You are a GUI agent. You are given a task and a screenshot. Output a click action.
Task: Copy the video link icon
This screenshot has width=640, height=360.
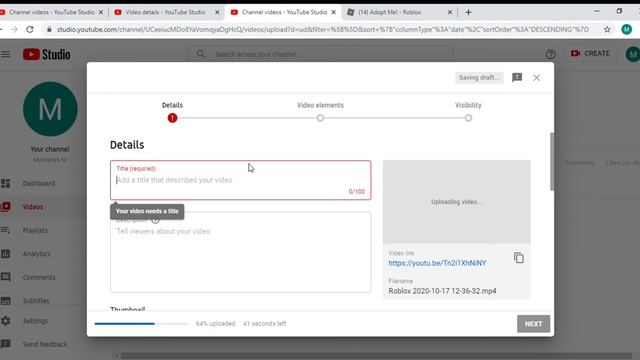519,258
